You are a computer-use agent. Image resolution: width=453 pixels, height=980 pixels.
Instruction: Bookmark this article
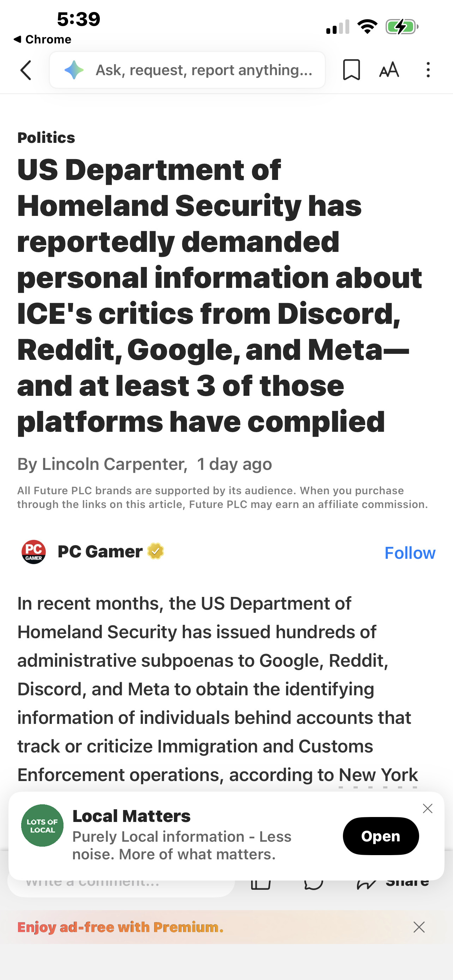(351, 70)
